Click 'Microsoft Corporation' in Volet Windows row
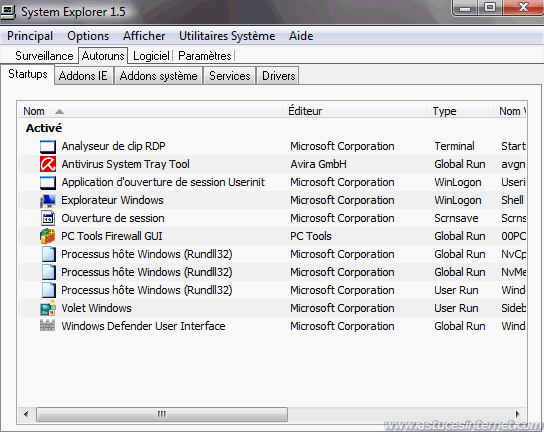This screenshot has width=544, height=432. click(342, 308)
